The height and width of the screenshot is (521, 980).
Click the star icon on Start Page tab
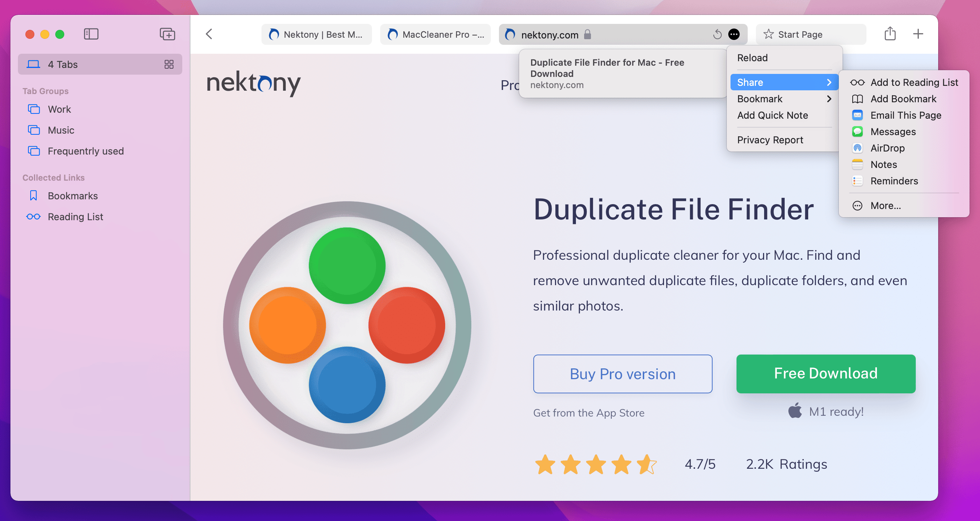768,34
